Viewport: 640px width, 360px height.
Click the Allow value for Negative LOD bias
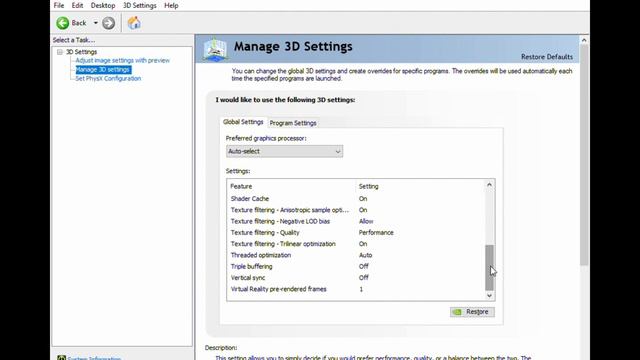click(366, 221)
